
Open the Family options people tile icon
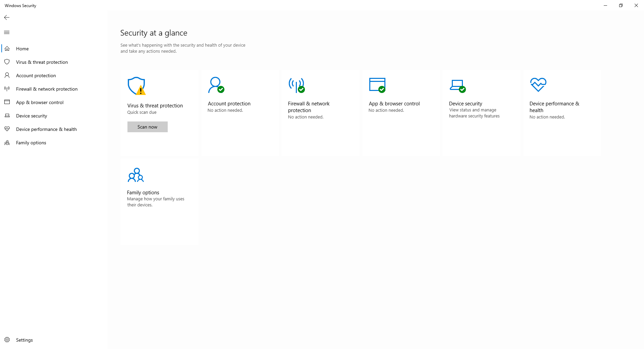136,175
